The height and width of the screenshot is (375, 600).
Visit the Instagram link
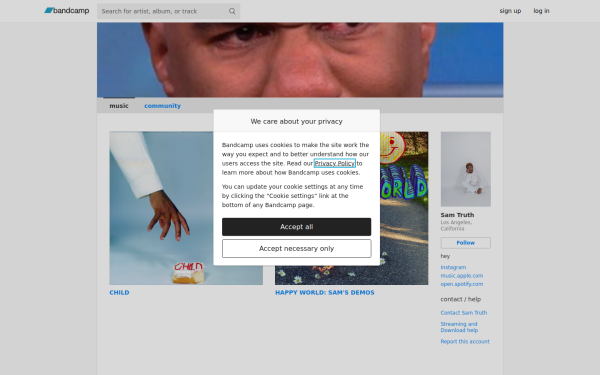[453, 267]
